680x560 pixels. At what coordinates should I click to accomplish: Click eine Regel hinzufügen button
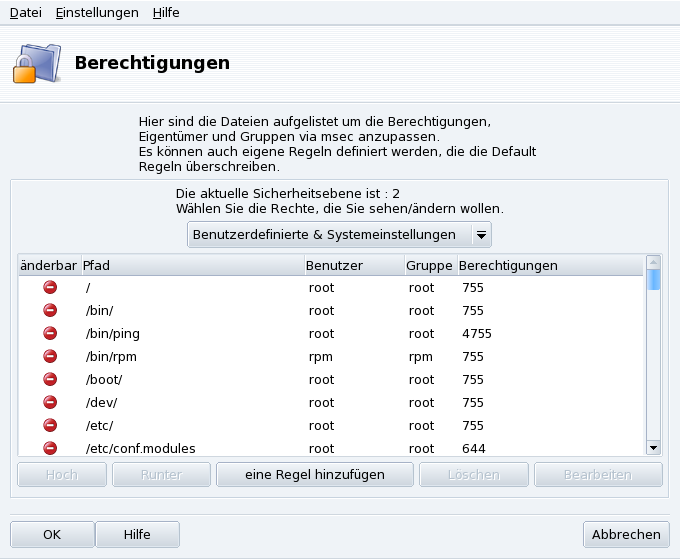315,475
